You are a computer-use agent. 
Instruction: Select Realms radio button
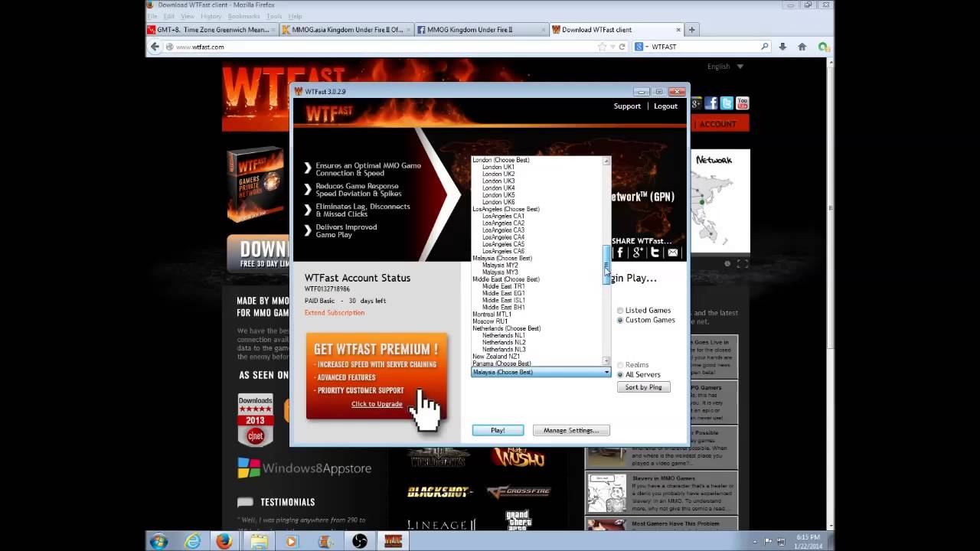pyautogui.click(x=620, y=365)
